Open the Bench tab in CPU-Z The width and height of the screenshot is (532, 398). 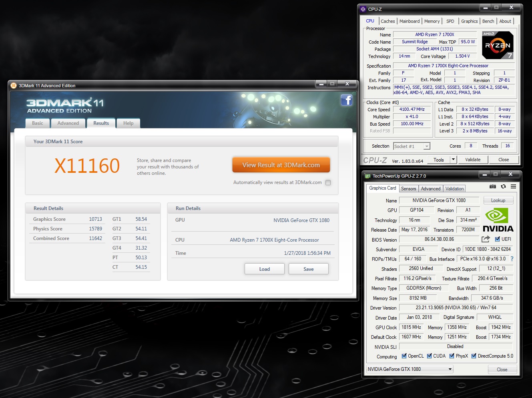pos(488,21)
